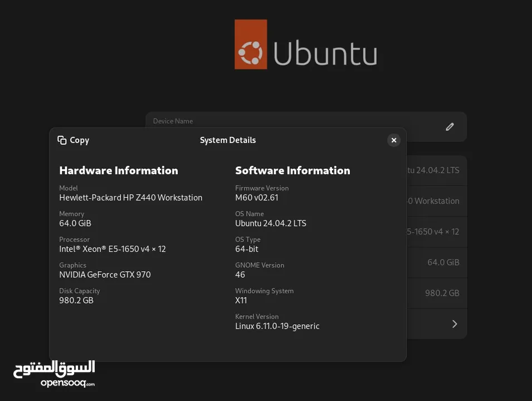Select the 'NVIDIA GeForce GTX 970' text
This screenshot has height=401, width=532.
pyautogui.click(x=105, y=275)
